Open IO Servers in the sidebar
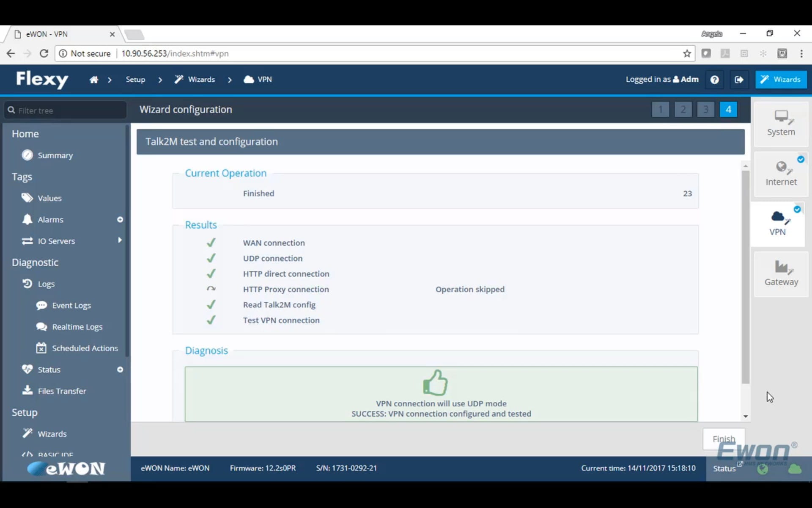Image resolution: width=812 pixels, height=508 pixels. tap(56, 241)
